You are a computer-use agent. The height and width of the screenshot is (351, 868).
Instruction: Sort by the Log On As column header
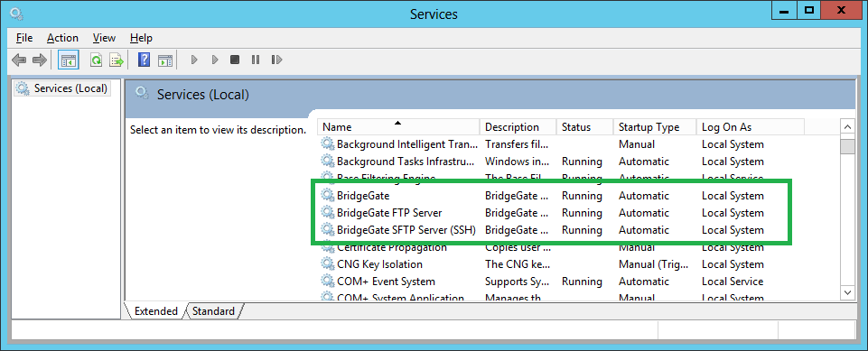pos(750,127)
